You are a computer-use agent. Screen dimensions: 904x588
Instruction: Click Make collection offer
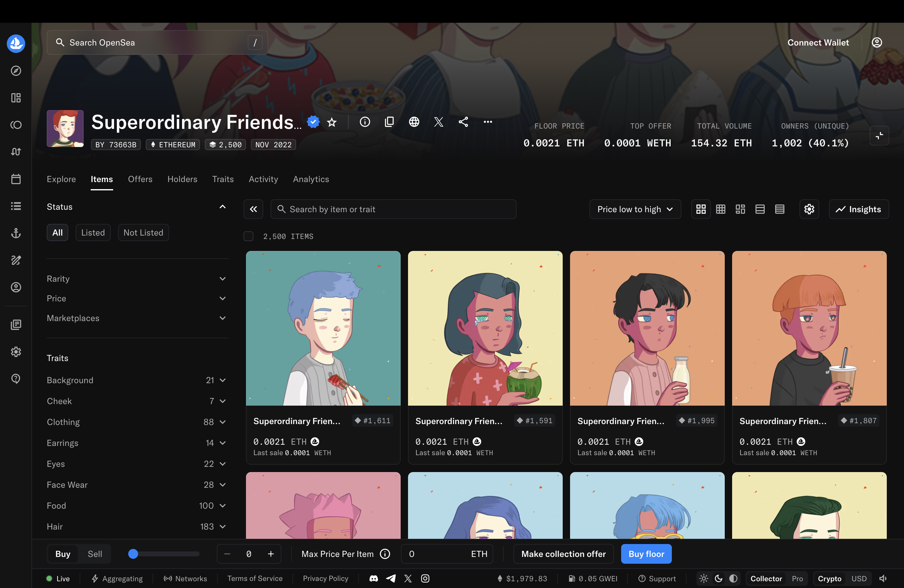coord(563,554)
